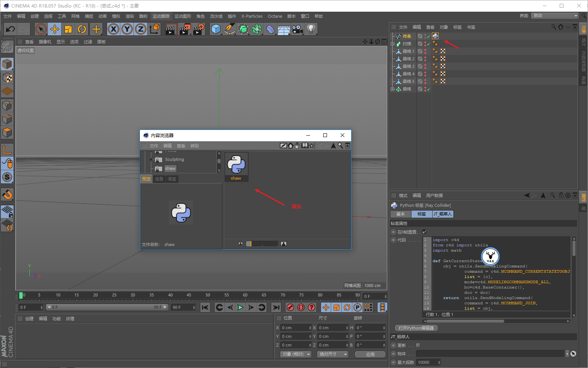Go to end of timeline
Image resolution: width=588 pixels, height=368 pixels.
pyautogui.click(x=276, y=307)
